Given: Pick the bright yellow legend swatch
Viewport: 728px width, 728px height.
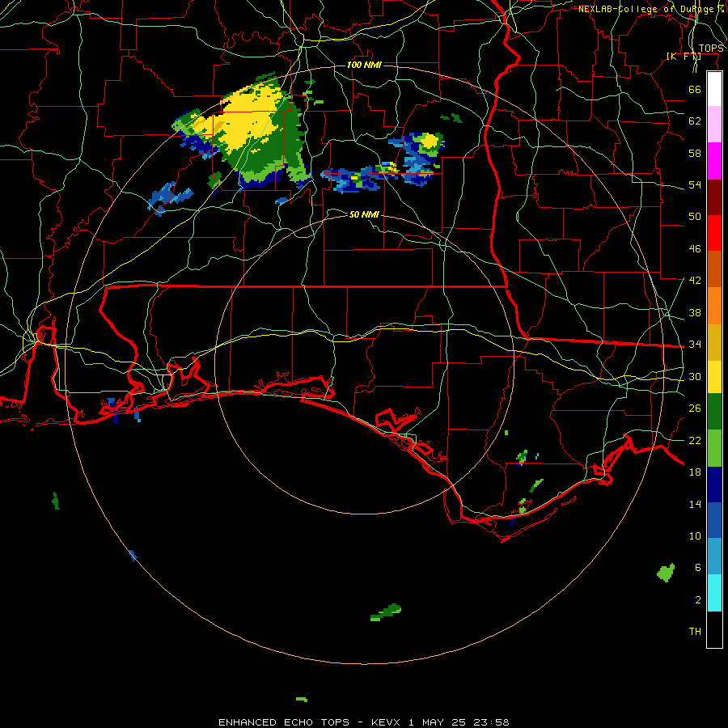Looking at the screenshot, I should coord(714,377).
